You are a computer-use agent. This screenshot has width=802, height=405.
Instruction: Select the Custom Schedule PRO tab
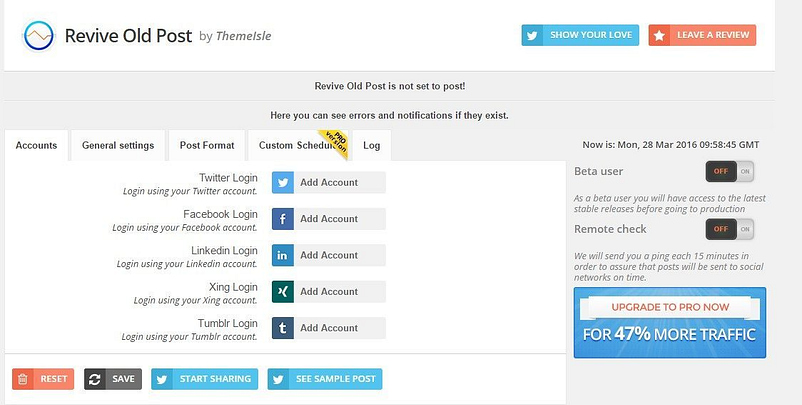point(298,145)
